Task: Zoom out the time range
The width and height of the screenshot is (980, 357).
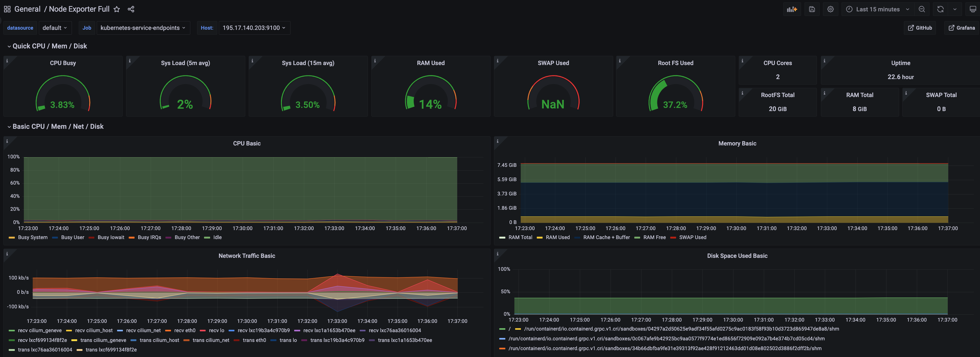Action: 922,9
